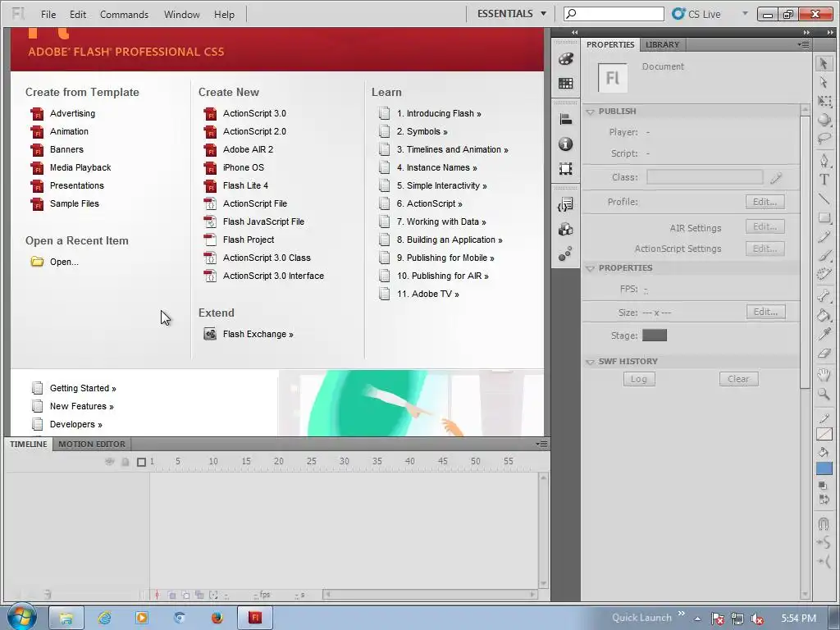Open the Components panel icon
This screenshot has height=630, width=840.
point(566,230)
